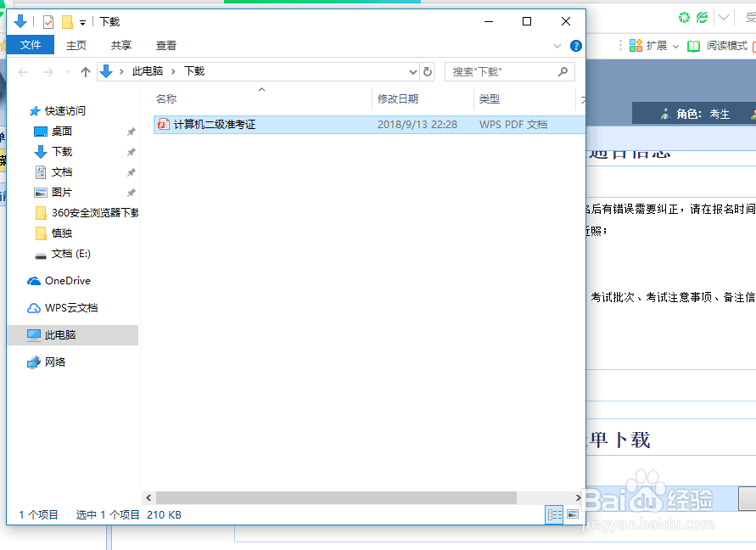Select OneDrive in navigation pane
Image resolution: width=756 pixels, height=550 pixels.
pyautogui.click(x=68, y=281)
